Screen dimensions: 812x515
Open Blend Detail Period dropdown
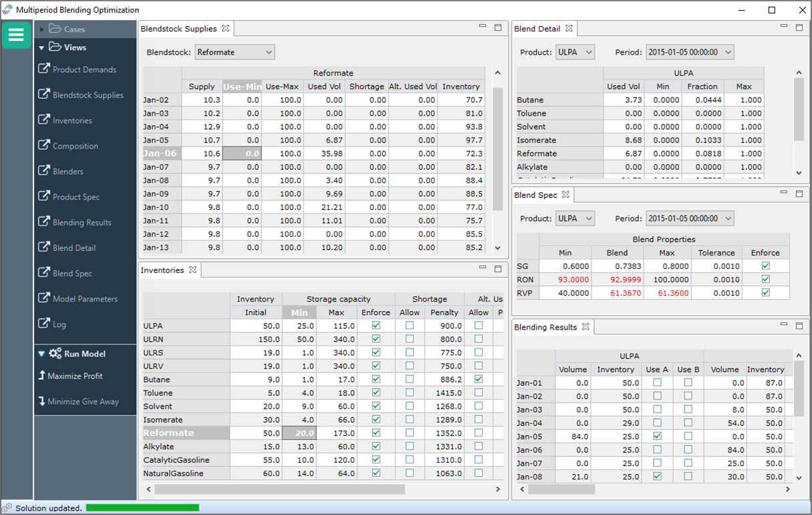click(689, 52)
